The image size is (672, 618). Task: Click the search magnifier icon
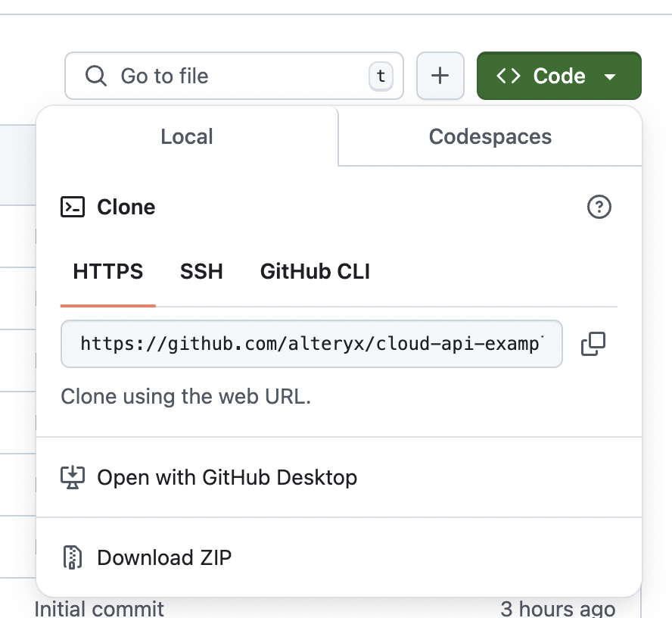(95, 76)
